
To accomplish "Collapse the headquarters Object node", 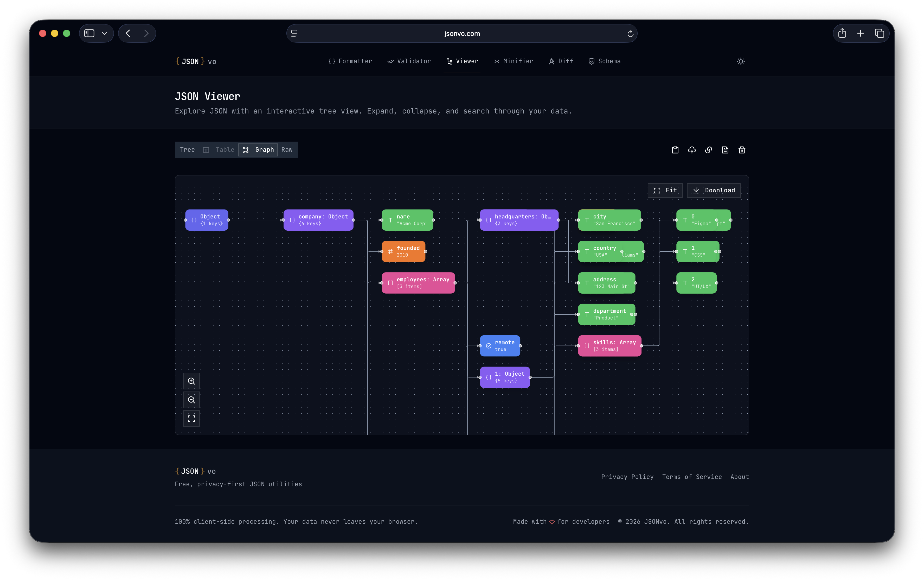I will (x=519, y=220).
